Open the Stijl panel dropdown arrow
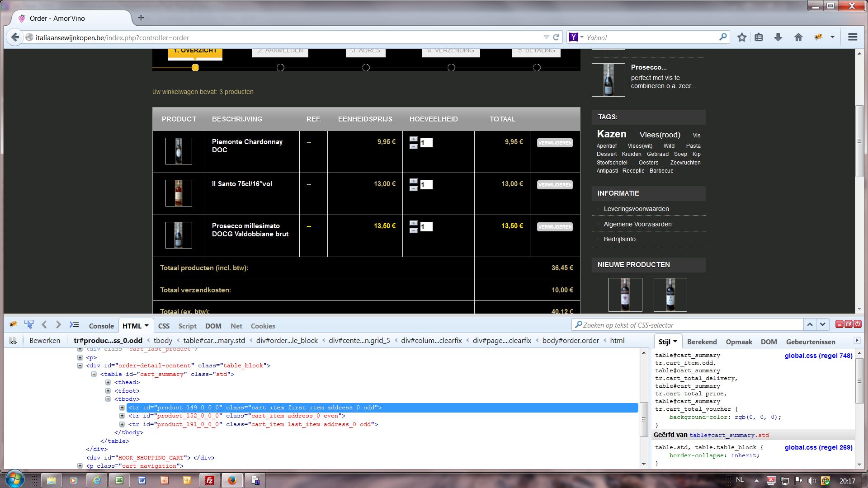Image resolution: width=868 pixels, height=488 pixels. pos(675,342)
